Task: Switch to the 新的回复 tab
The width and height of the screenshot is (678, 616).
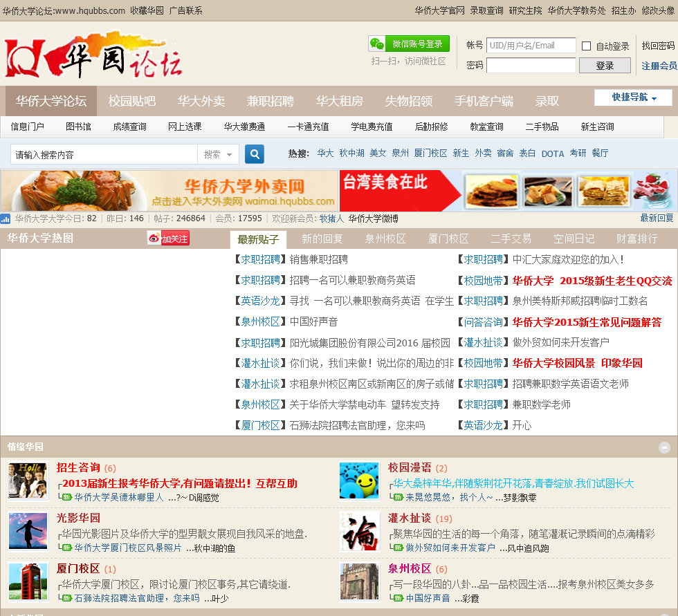Action: (322, 239)
